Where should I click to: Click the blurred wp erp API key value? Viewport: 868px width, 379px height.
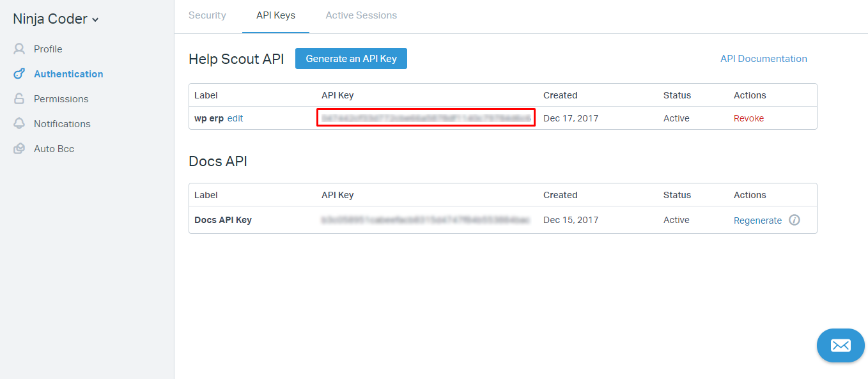[426, 118]
